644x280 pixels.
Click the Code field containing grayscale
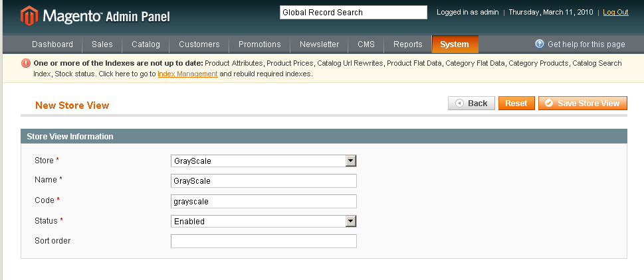(x=264, y=201)
